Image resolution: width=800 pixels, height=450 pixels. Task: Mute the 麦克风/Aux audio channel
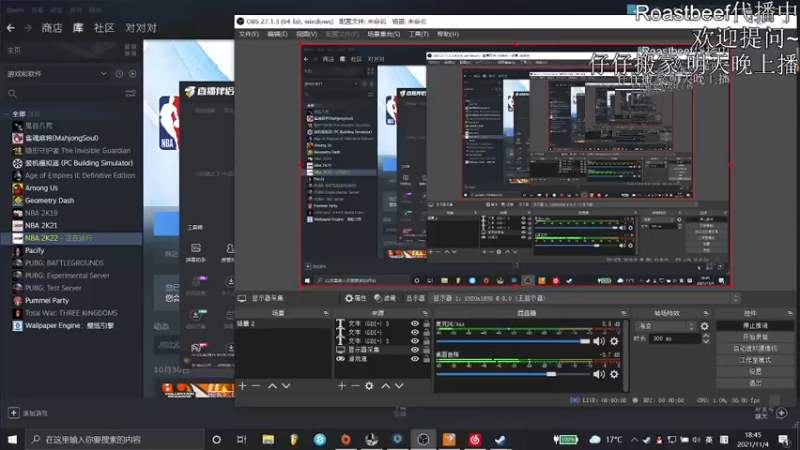[x=599, y=341]
